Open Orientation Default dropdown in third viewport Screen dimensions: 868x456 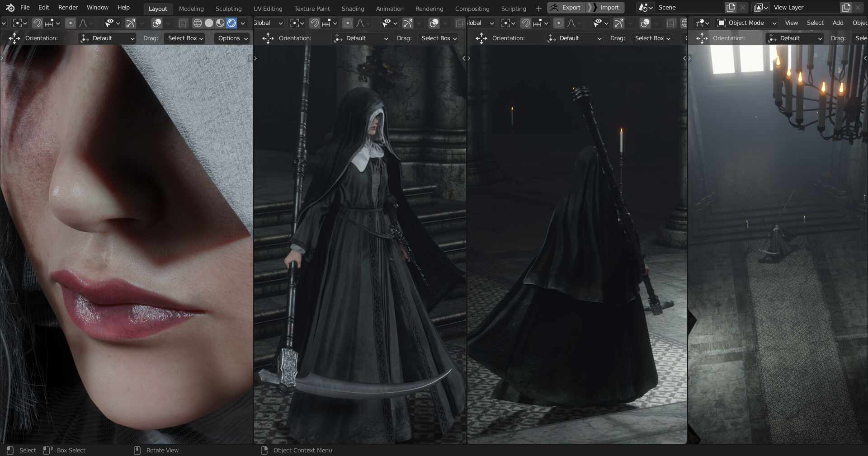(574, 38)
